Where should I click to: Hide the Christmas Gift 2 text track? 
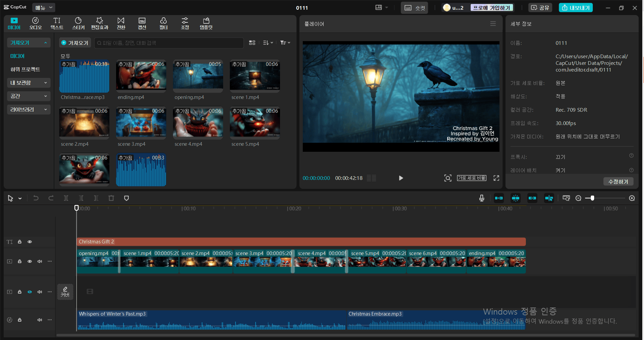point(30,242)
